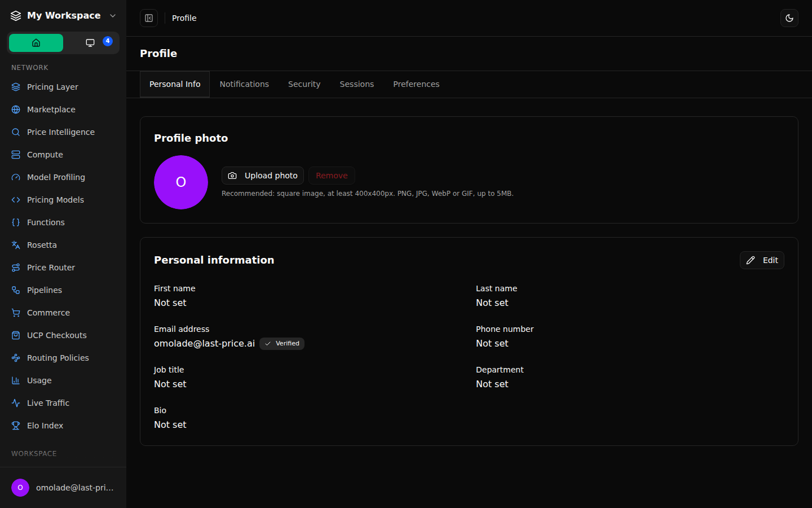Image resolution: width=812 pixels, height=508 pixels.
Task: Click the Commerce cart icon
Action: (16, 313)
